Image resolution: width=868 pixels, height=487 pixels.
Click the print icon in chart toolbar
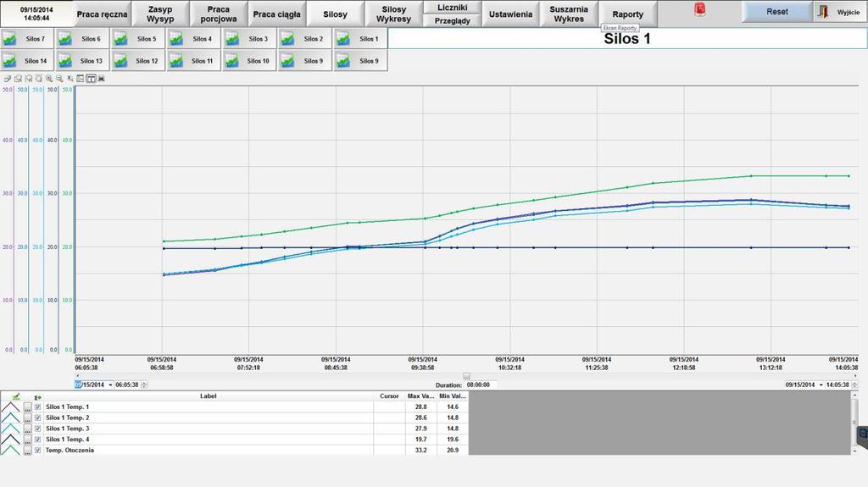(x=102, y=79)
